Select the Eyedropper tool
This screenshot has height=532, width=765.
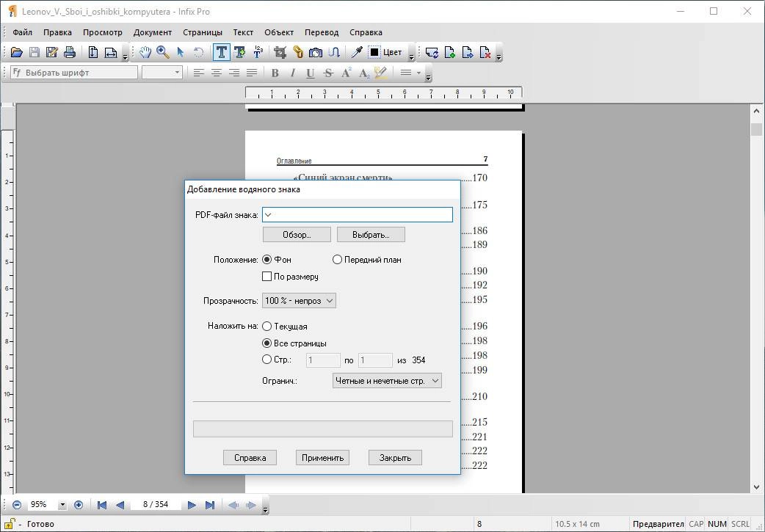pyautogui.click(x=357, y=52)
